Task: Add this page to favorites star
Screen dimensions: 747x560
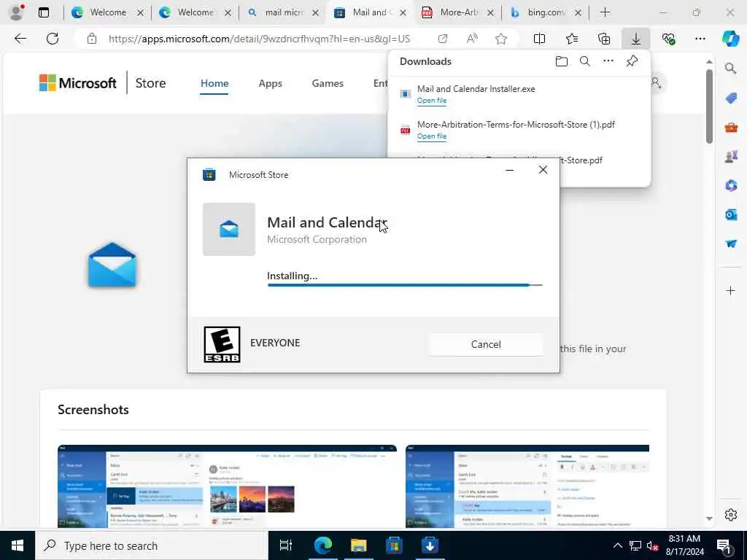Action: coord(500,39)
